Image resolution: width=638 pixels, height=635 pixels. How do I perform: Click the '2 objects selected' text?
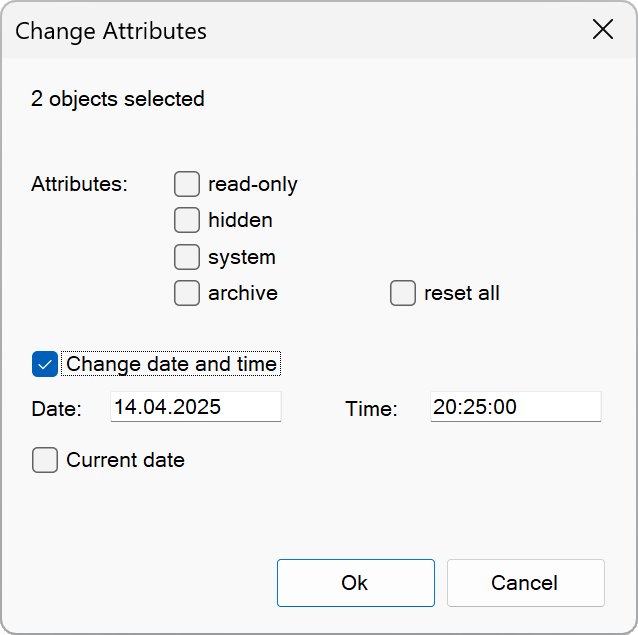(x=118, y=99)
